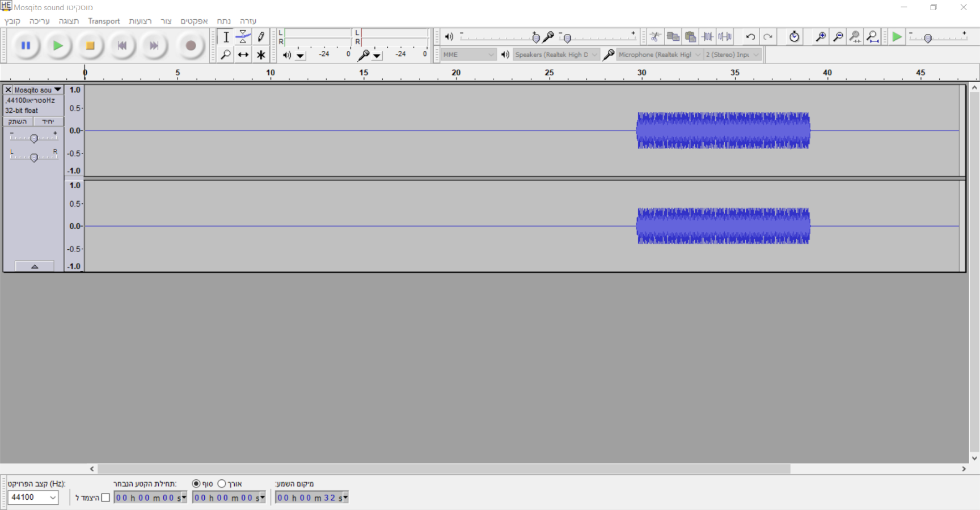Viewport: 980px width, 510px height.
Task: Click the Copy icon in the edit toolbar
Action: click(x=673, y=37)
